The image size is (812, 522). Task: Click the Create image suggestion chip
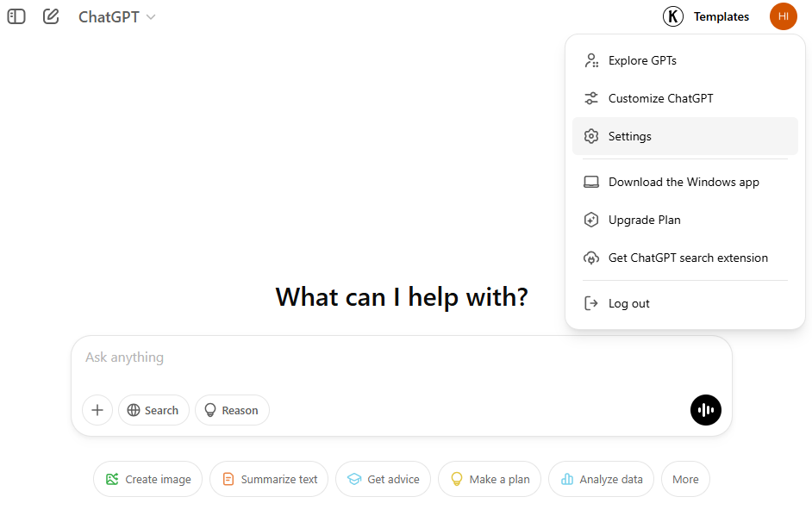pyautogui.click(x=147, y=479)
